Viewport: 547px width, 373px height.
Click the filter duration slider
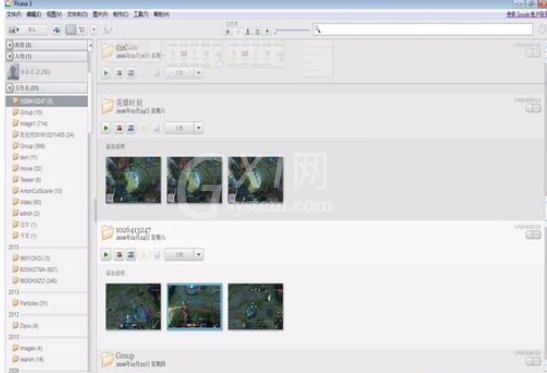(x=292, y=31)
